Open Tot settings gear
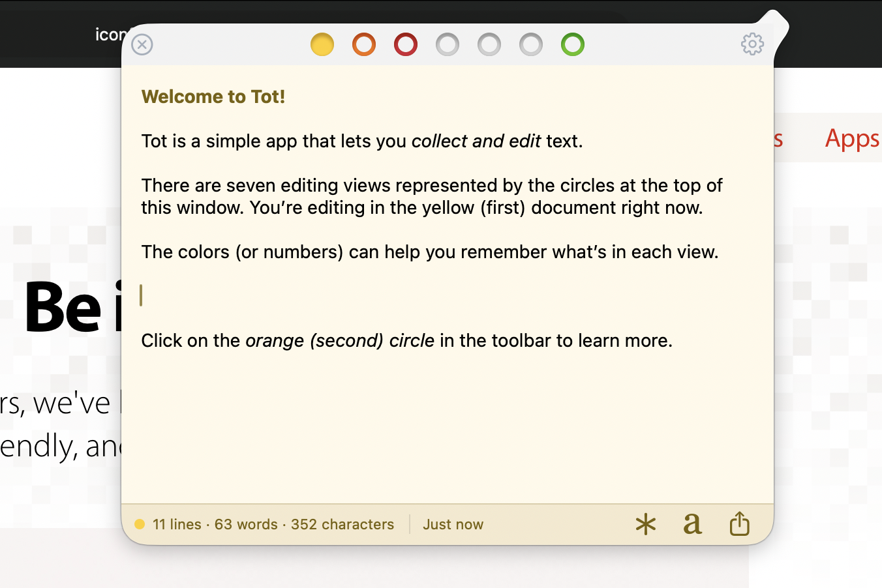Image resolution: width=882 pixels, height=588 pixels. 752,44
